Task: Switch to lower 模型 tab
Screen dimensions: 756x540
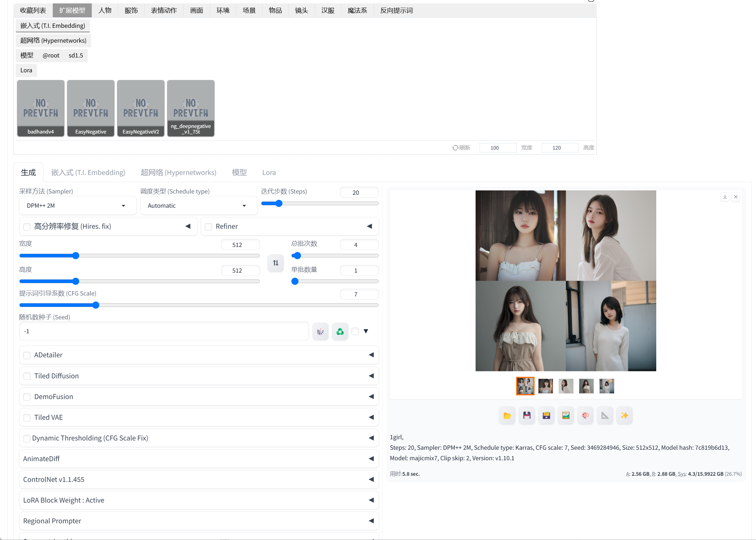Action: click(239, 172)
